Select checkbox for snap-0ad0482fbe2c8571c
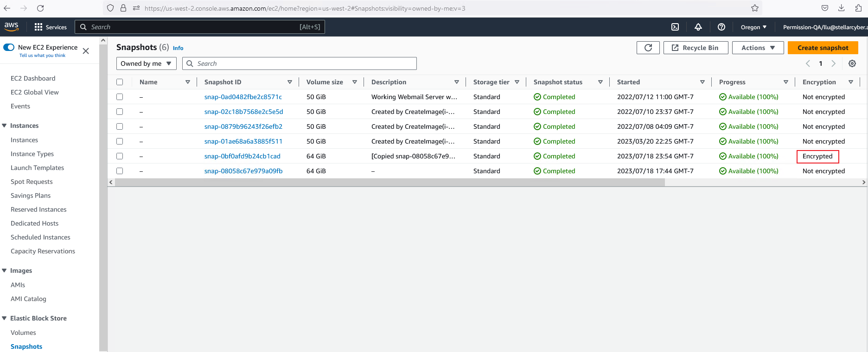 (120, 97)
